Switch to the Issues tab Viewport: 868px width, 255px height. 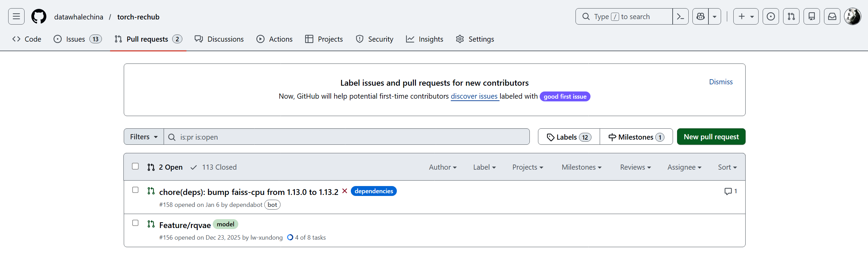(x=77, y=39)
